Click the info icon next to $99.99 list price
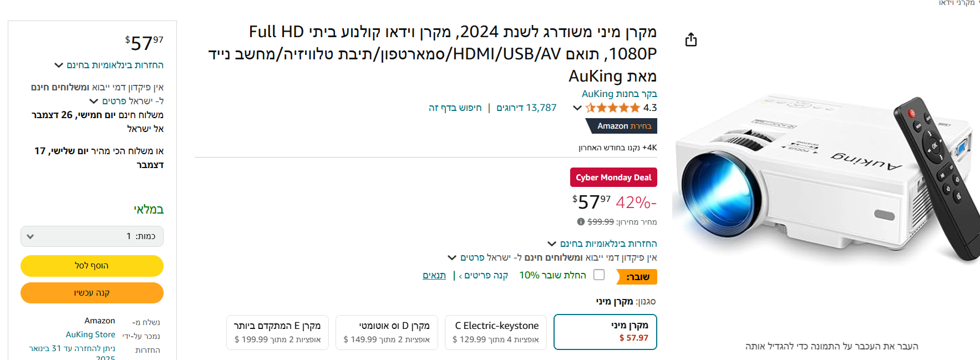Screen dimensions: 980x360 (581, 222)
